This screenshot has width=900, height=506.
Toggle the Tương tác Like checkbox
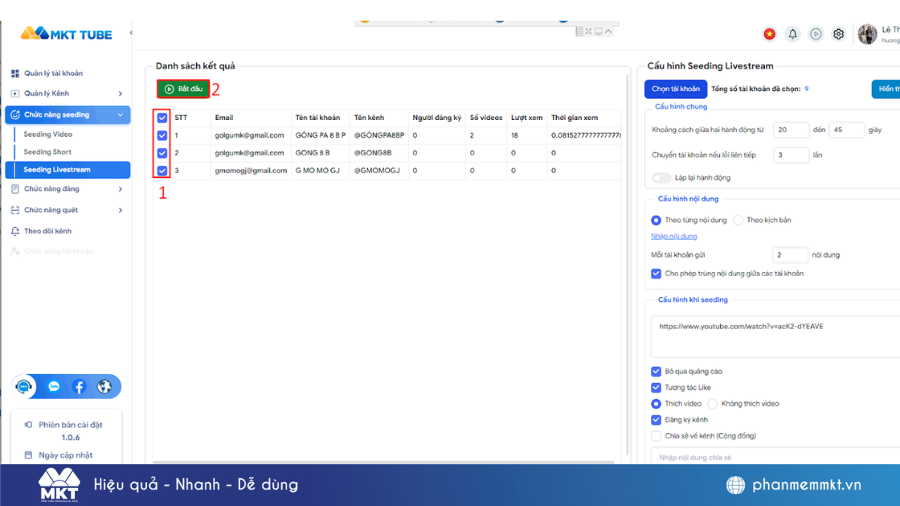click(x=655, y=387)
